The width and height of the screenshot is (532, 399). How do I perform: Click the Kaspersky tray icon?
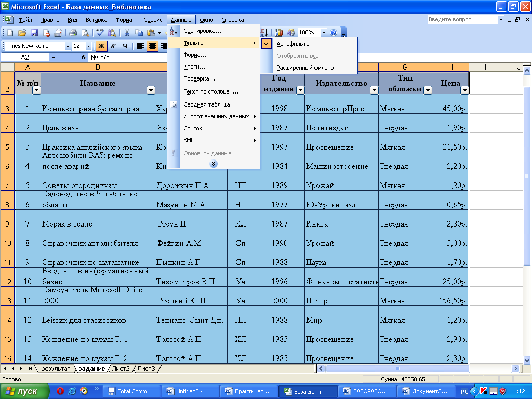coord(484,391)
